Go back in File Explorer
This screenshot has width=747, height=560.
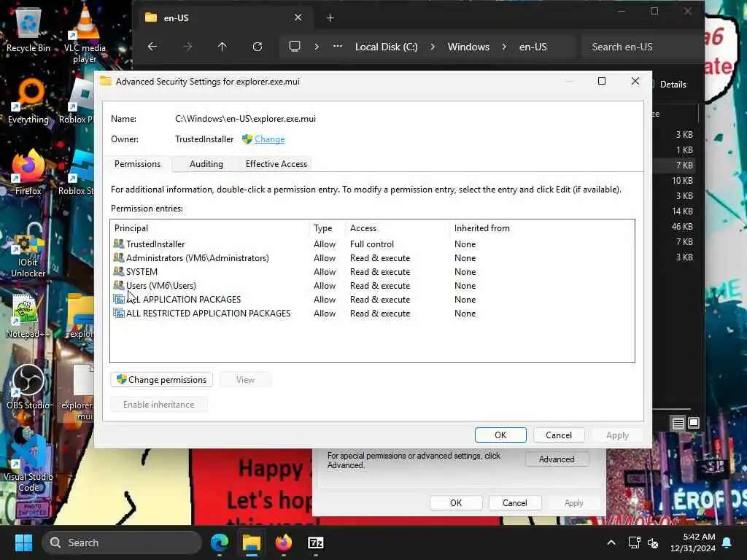pyautogui.click(x=152, y=47)
